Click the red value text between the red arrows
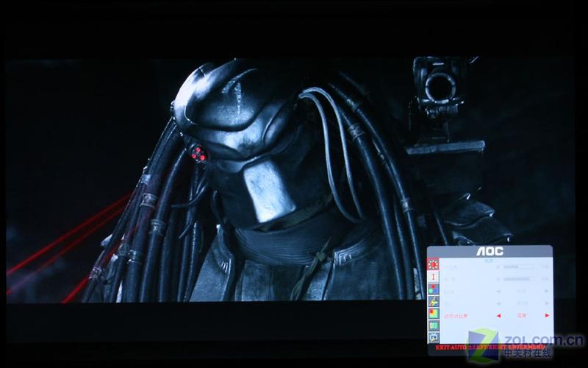The width and height of the screenshot is (588, 368). tap(522, 316)
